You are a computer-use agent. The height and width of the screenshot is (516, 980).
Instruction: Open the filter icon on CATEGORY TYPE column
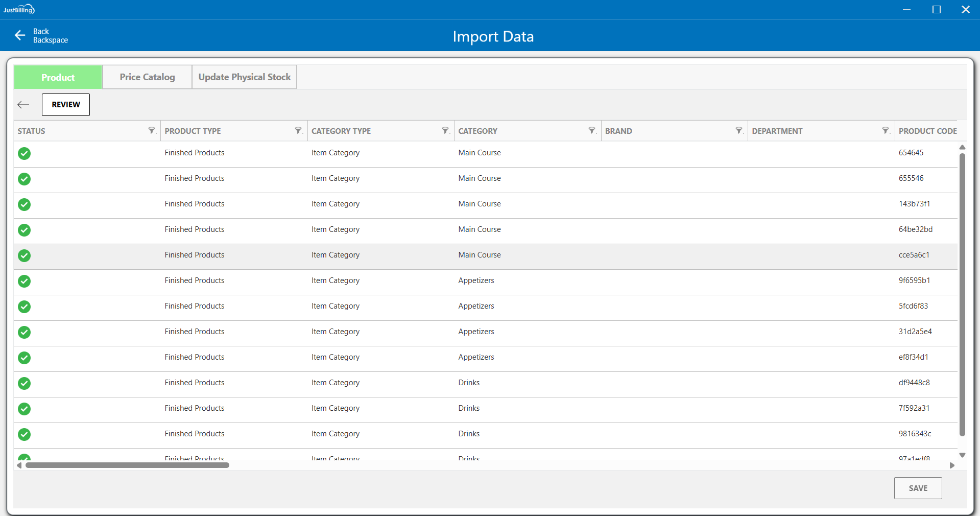click(445, 131)
